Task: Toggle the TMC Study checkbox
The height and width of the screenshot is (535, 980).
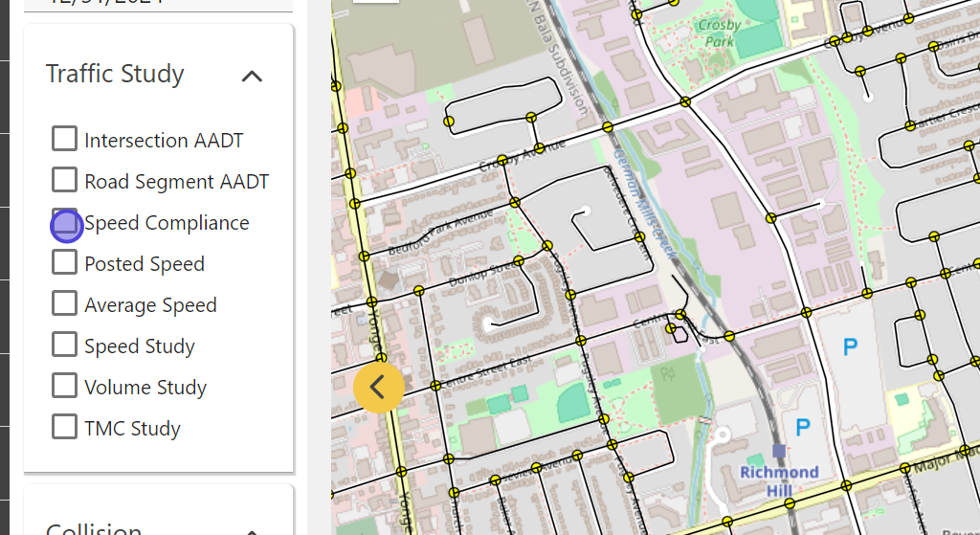Action: point(64,427)
